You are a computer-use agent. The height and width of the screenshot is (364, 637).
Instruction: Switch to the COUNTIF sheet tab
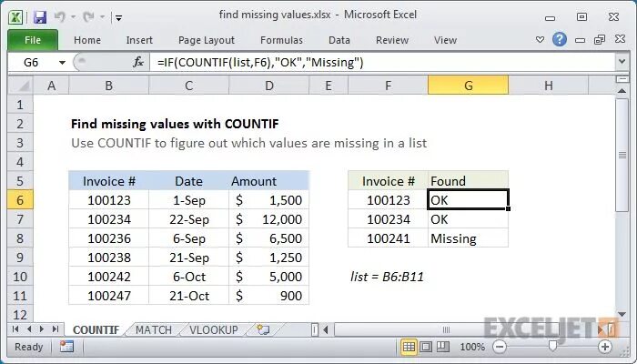pyautogui.click(x=96, y=329)
